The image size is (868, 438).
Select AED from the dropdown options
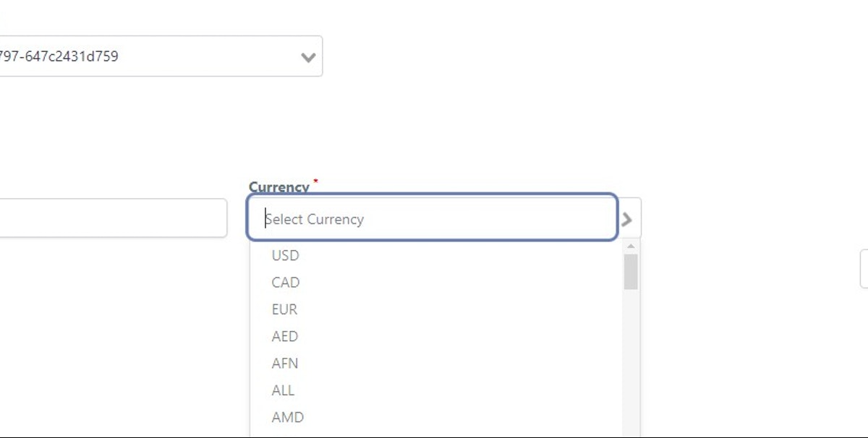285,336
